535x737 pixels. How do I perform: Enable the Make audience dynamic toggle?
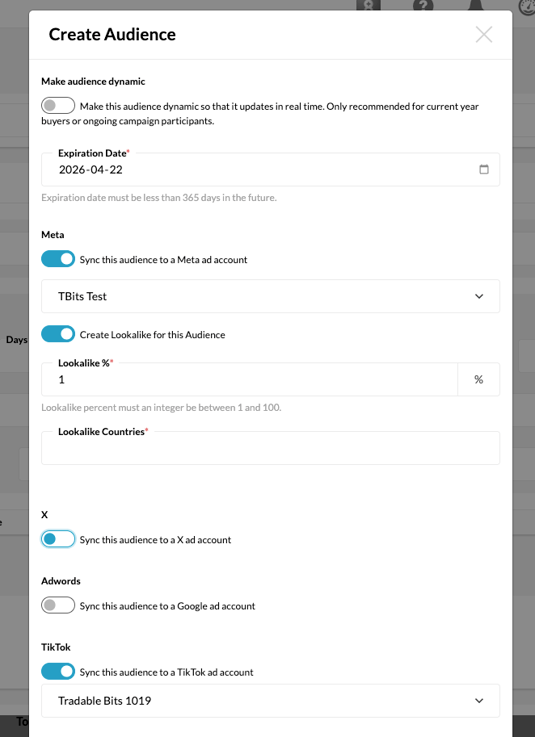pyautogui.click(x=58, y=105)
